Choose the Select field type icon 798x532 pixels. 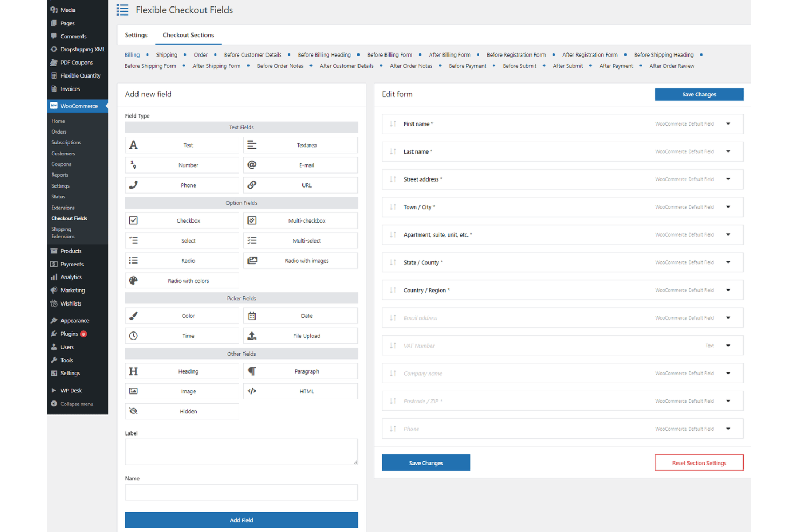pyautogui.click(x=134, y=240)
